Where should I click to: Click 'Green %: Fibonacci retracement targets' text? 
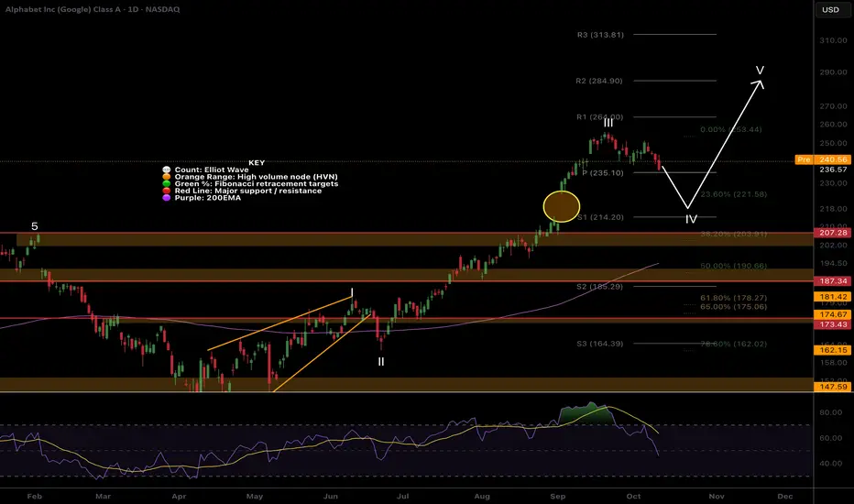(257, 184)
